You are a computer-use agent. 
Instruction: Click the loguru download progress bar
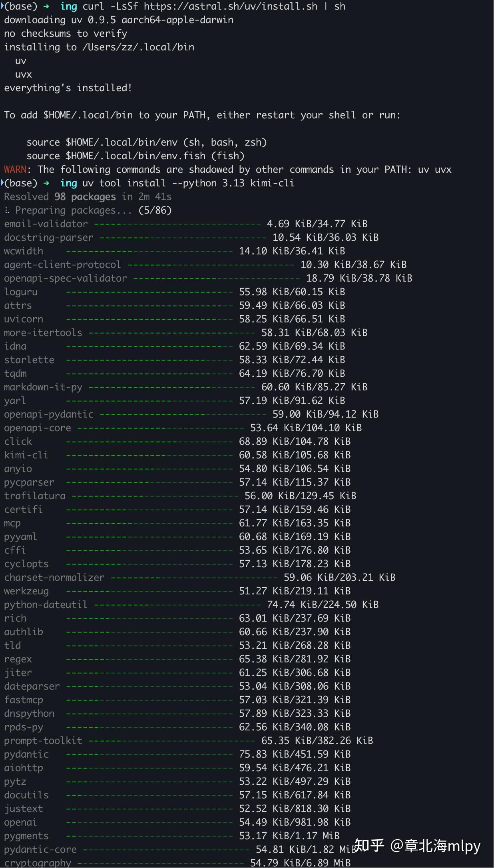pos(149,292)
